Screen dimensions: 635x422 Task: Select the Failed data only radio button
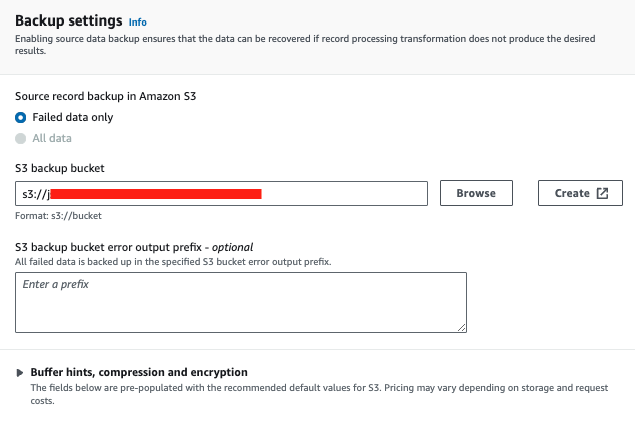point(21,117)
